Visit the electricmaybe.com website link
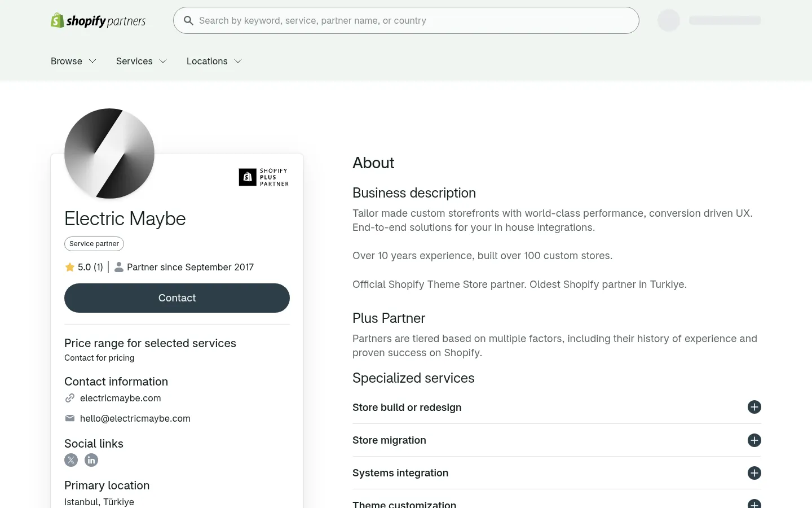The image size is (812, 508). [121, 398]
